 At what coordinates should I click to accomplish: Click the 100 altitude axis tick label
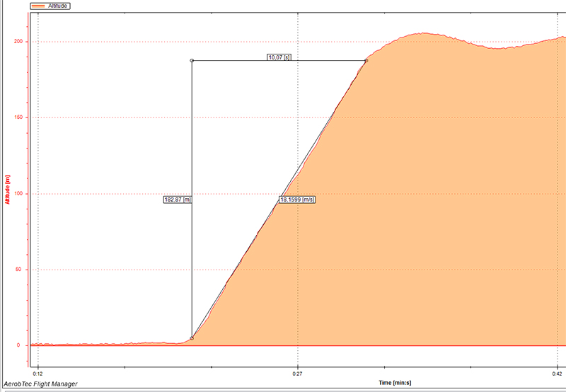pyautogui.click(x=19, y=194)
